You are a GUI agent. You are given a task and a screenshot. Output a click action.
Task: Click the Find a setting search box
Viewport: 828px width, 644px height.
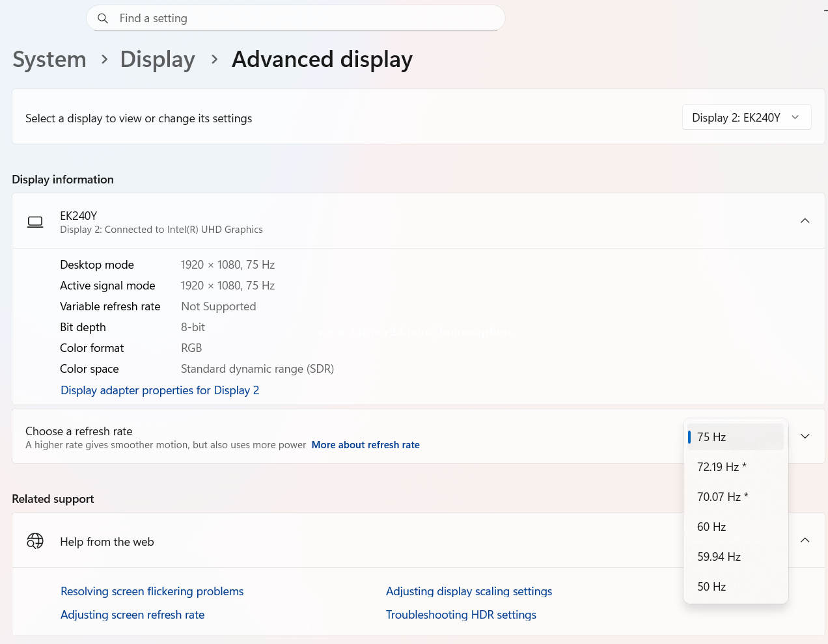coord(306,18)
